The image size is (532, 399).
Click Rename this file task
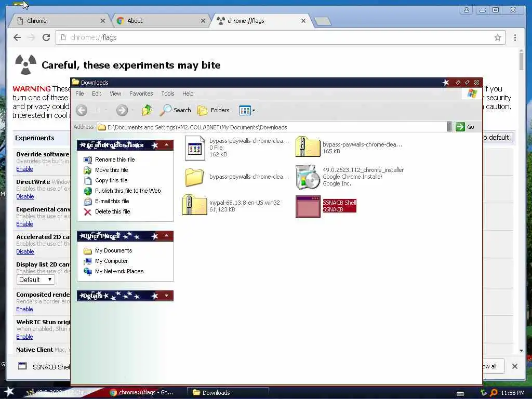(x=115, y=159)
